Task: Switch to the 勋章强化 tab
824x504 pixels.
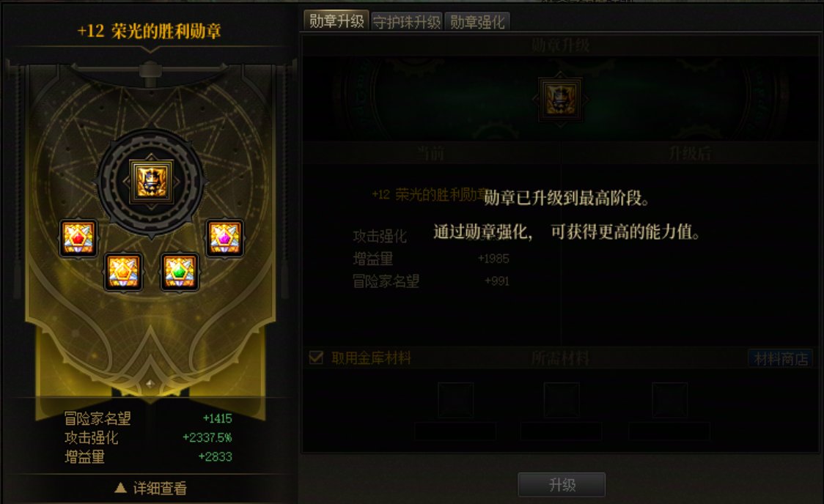Action: point(477,22)
